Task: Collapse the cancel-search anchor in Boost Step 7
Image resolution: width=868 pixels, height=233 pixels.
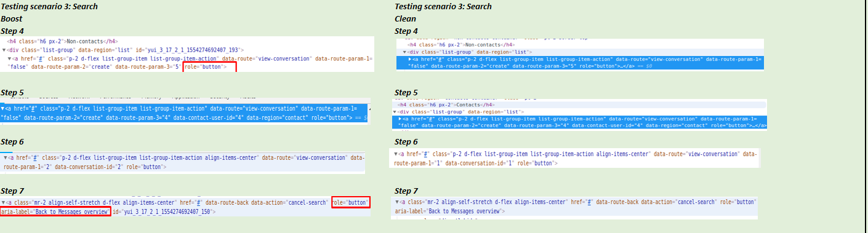Action: point(3,202)
